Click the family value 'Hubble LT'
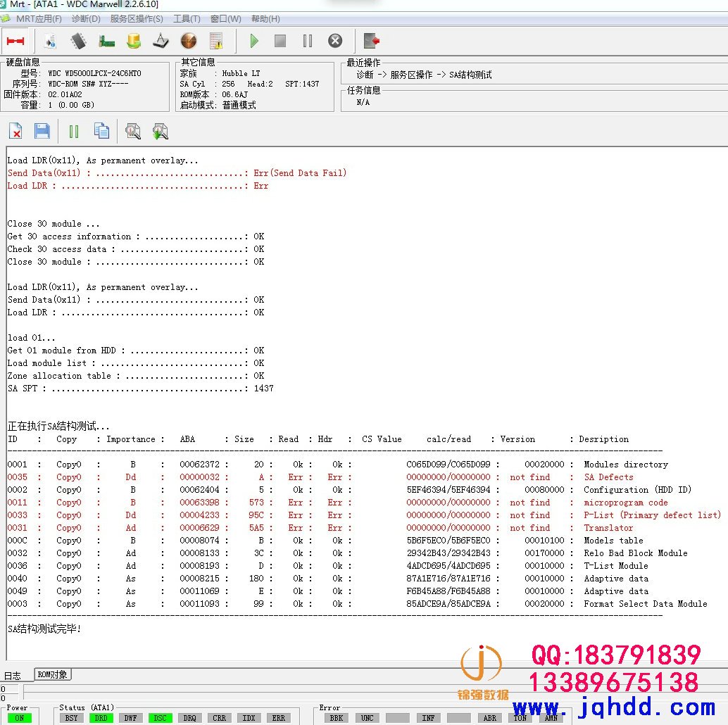The height and width of the screenshot is (725, 728). point(241,73)
